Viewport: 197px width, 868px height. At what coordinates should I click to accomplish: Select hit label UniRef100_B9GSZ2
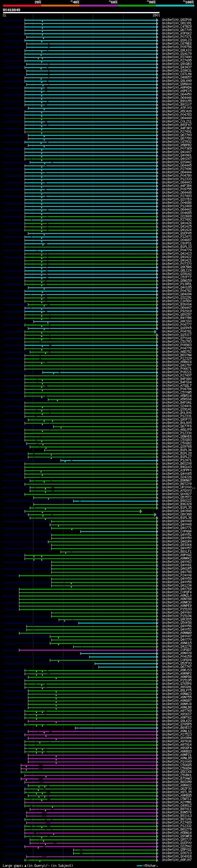[x=177, y=501]
